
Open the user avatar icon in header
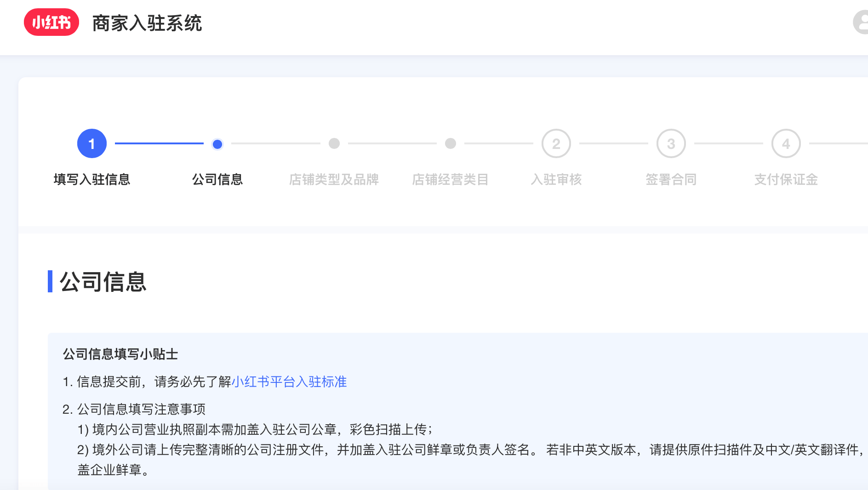click(x=861, y=22)
